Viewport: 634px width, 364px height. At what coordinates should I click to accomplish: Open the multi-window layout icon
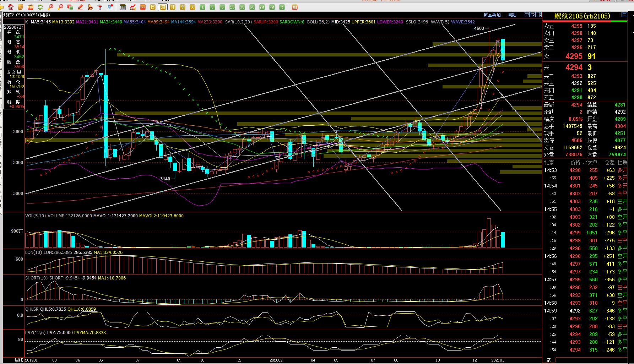(70, 7)
